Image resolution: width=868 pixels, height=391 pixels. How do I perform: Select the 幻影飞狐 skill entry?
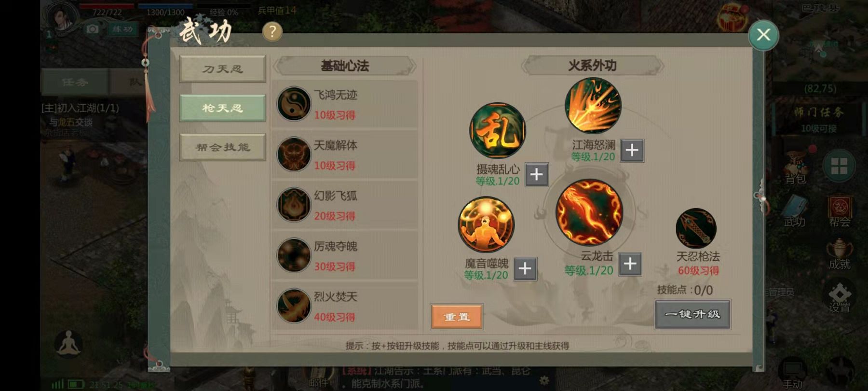pyautogui.click(x=345, y=205)
